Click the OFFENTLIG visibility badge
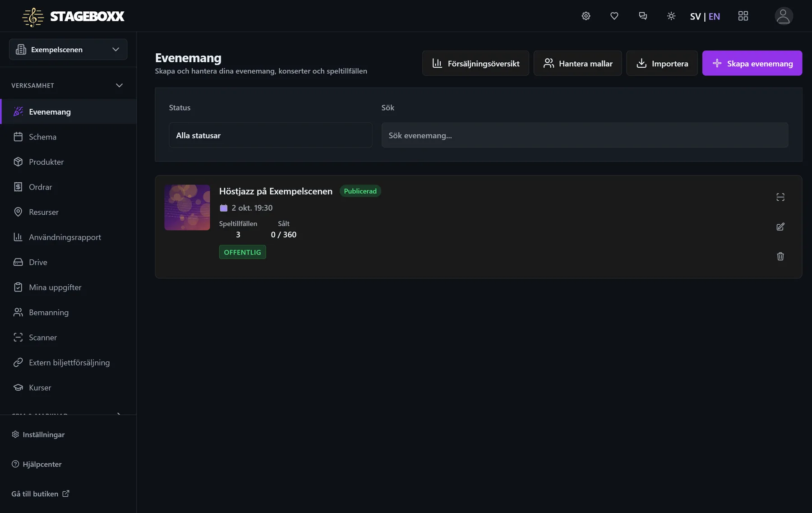This screenshot has width=812, height=513. [x=242, y=252]
